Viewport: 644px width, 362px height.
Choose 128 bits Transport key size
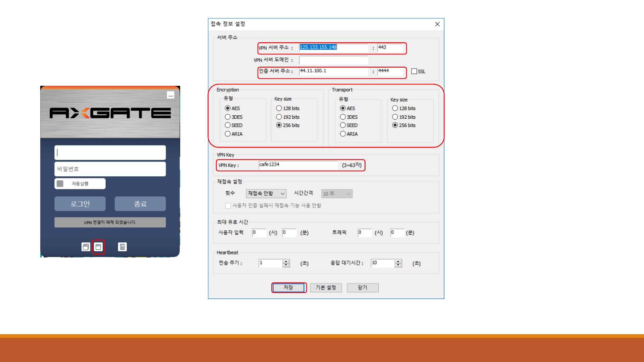coord(395,108)
